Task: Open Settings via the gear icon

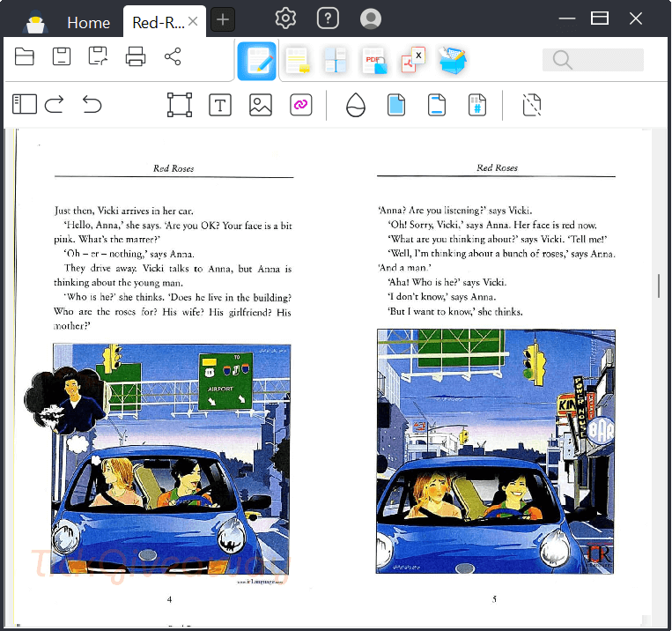Action: tap(285, 19)
